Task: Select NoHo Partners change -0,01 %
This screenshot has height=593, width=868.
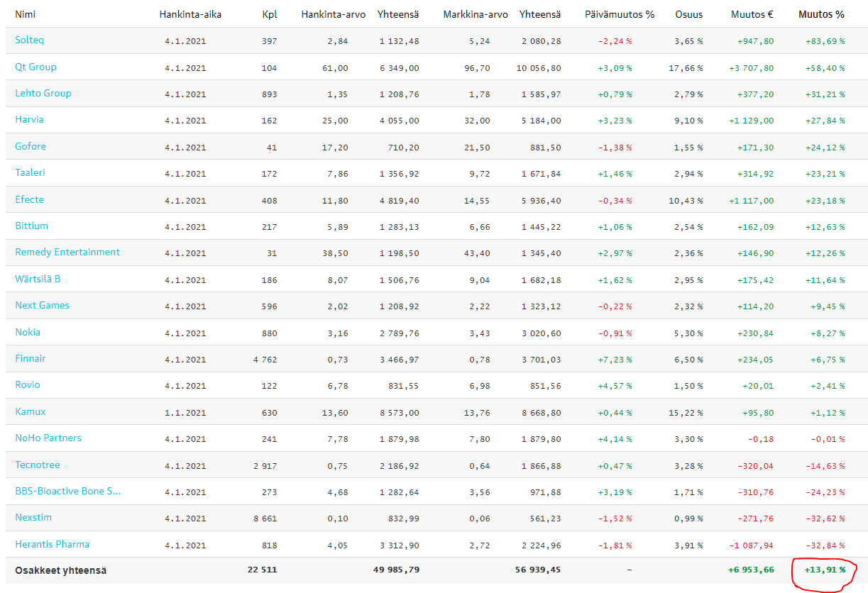Action: coord(828,439)
